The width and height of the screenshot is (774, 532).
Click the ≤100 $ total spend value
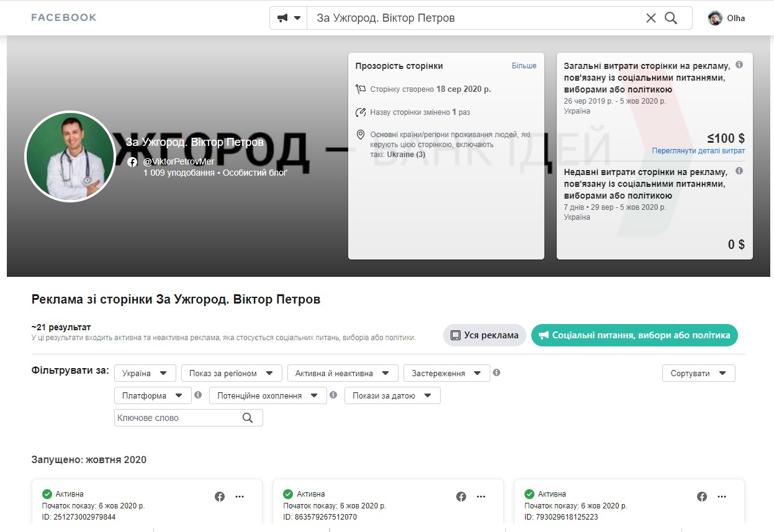[726, 138]
